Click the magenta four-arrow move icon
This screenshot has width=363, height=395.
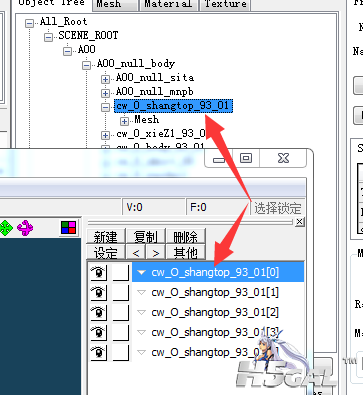pos(25,228)
